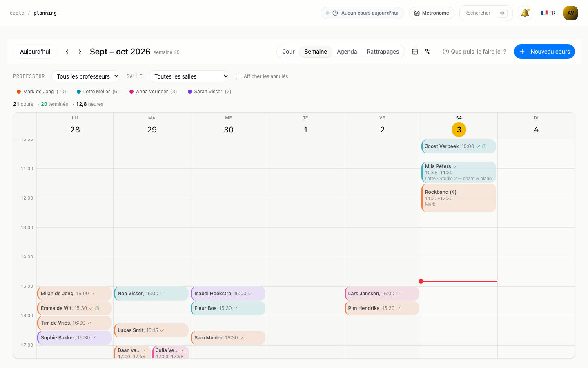Open the Métronome tool

coord(432,13)
